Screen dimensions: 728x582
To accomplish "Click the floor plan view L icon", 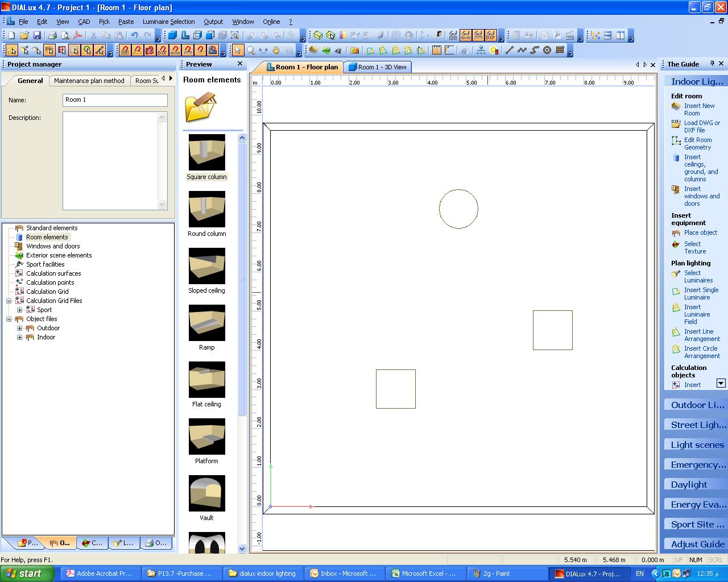I will click(185, 35).
